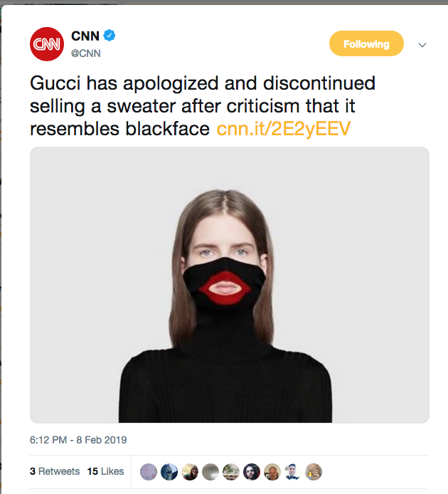Click the sixth liker avatar
Screen dimensions: 448x494
(252, 471)
